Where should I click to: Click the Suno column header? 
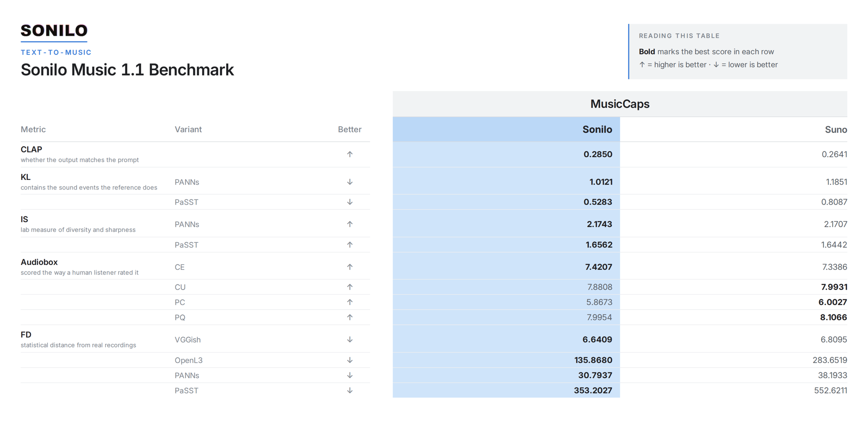(836, 130)
